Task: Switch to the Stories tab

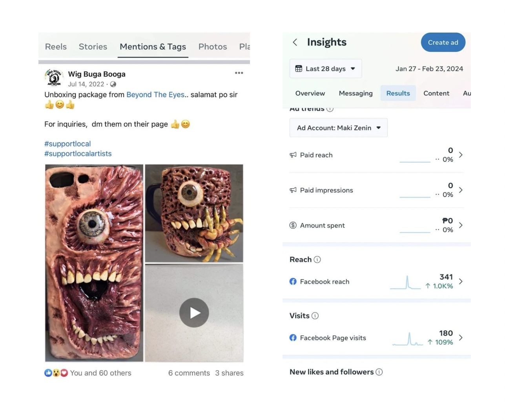Action: (93, 47)
